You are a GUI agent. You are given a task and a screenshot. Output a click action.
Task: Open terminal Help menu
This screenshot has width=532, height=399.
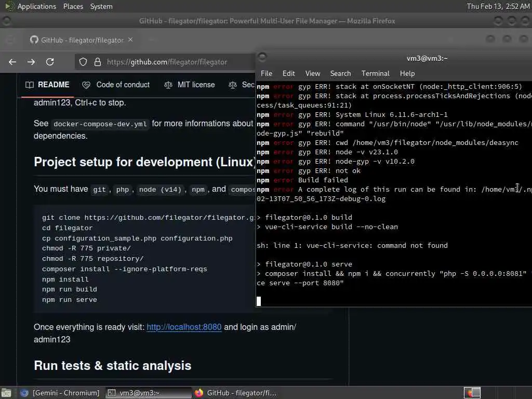point(407,73)
